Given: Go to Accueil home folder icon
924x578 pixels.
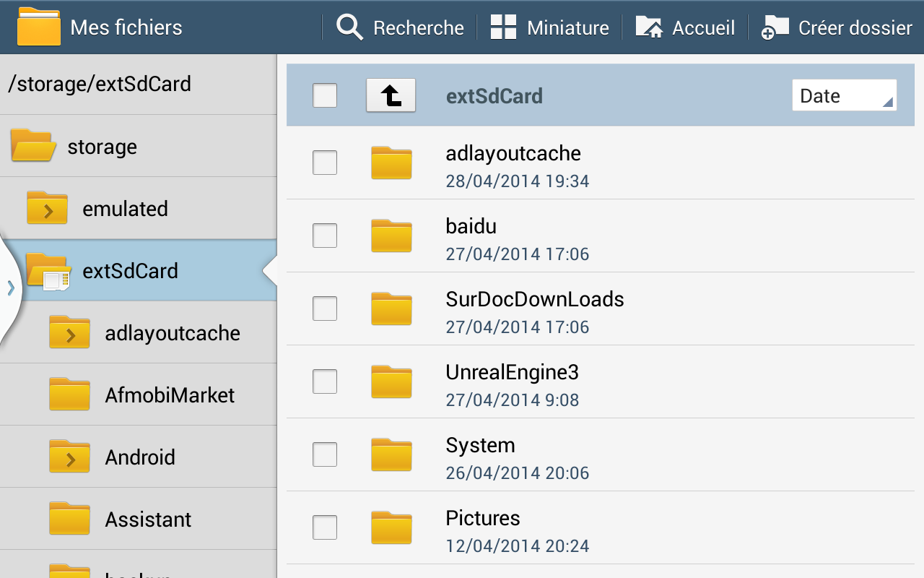Looking at the screenshot, I should pos(649,27).
